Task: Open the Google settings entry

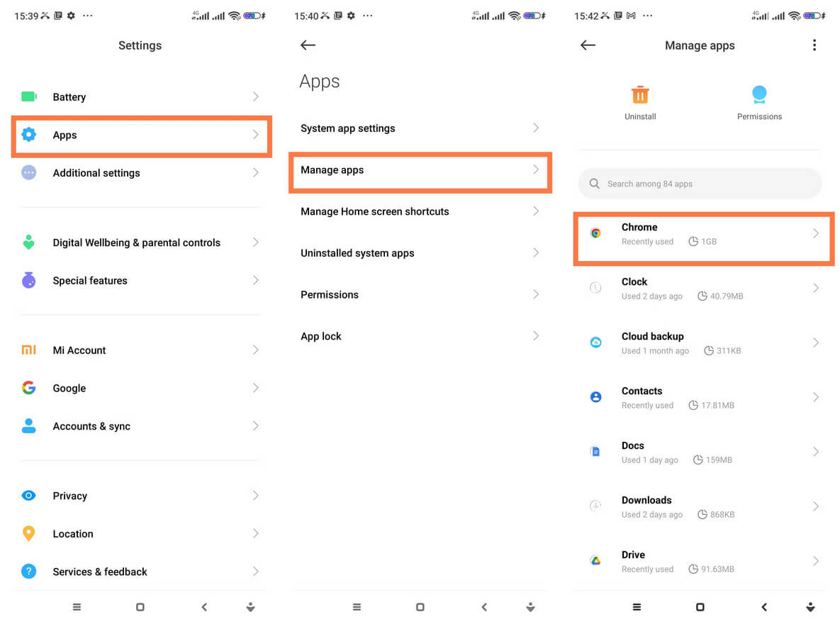Action: 140,388
